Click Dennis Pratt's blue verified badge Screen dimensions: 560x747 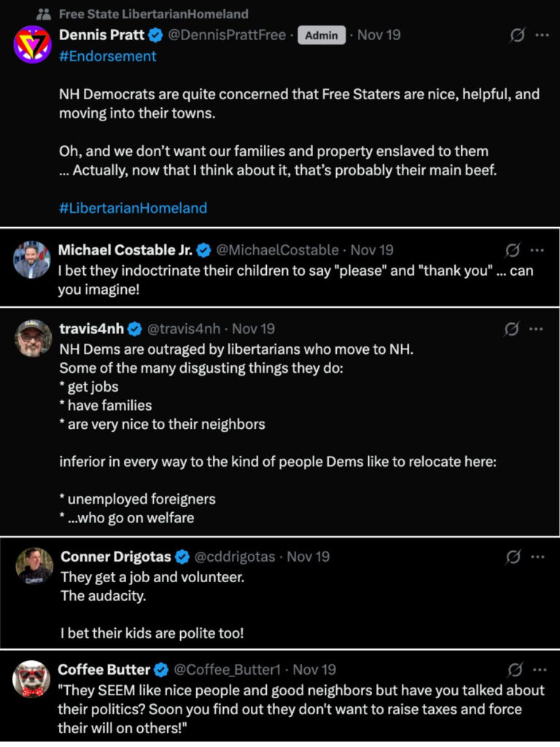[x=156, y=35]
